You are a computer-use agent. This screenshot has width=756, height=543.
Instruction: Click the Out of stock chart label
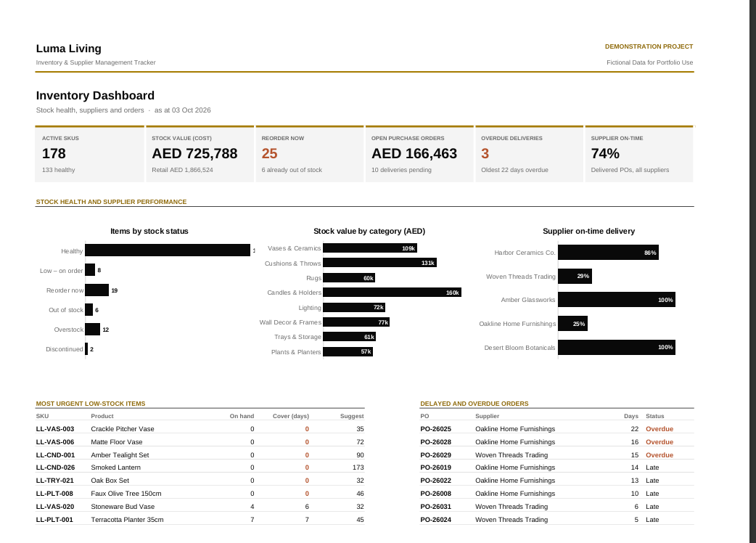(x=65, y=310)
